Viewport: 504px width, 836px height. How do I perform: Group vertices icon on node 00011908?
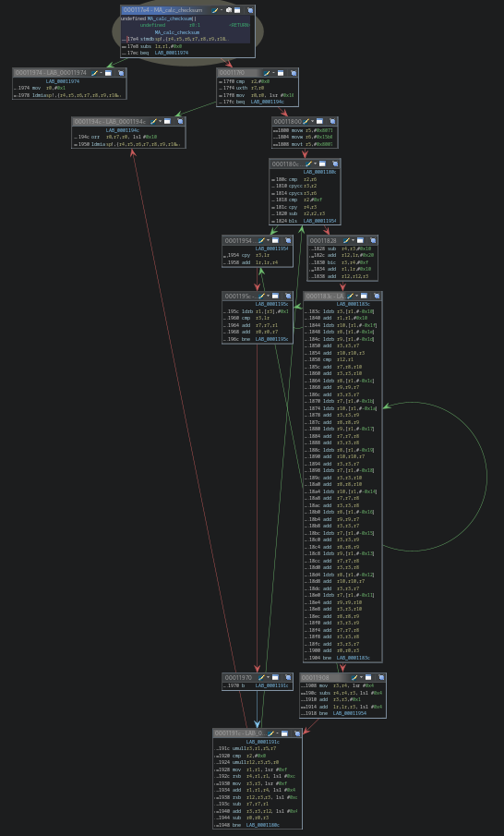coord(381,678)
